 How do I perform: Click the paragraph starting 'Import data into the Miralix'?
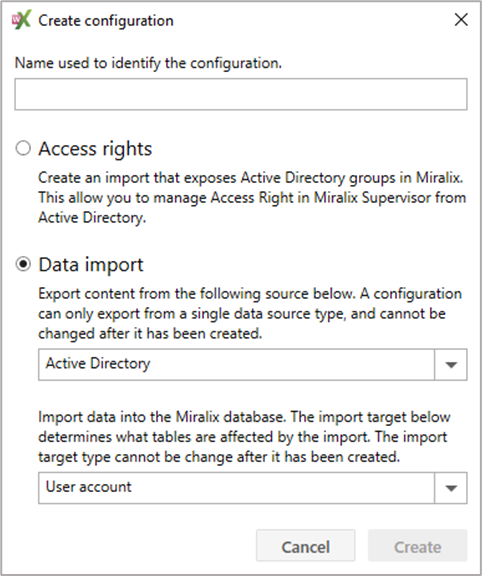244,437
